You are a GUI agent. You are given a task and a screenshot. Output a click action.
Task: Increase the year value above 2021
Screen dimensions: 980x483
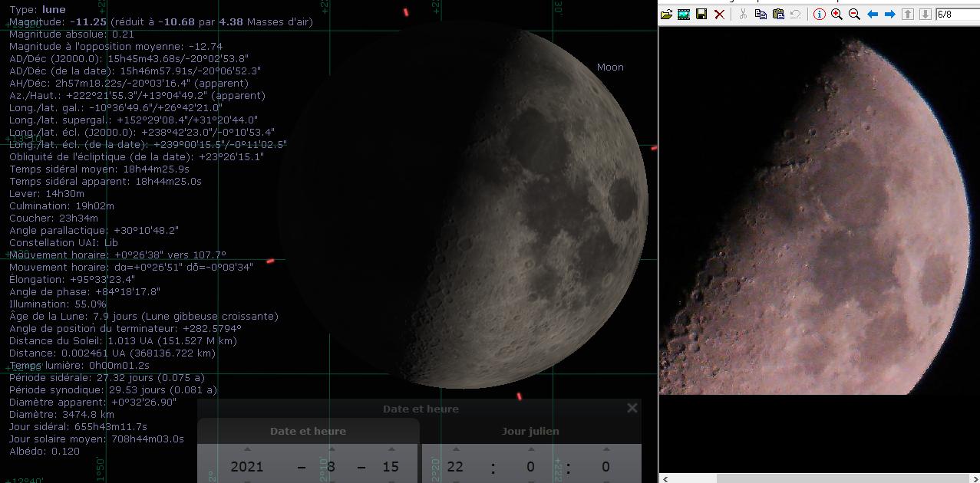coord(247,449)
